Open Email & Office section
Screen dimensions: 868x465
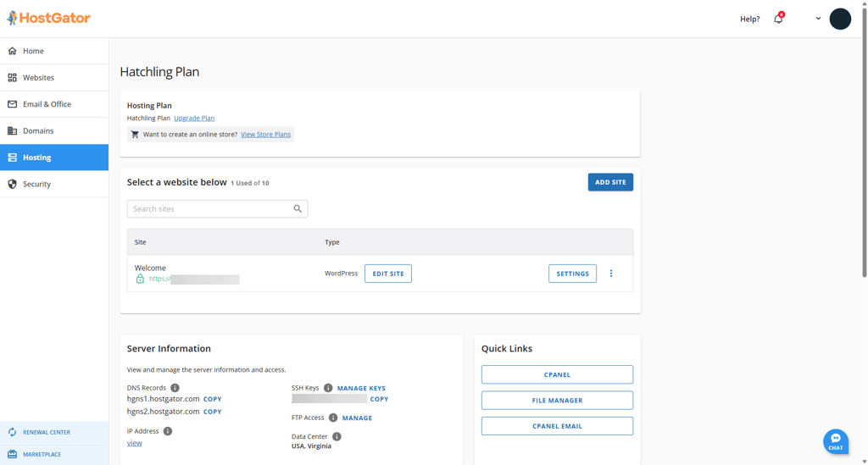(54, 104)
